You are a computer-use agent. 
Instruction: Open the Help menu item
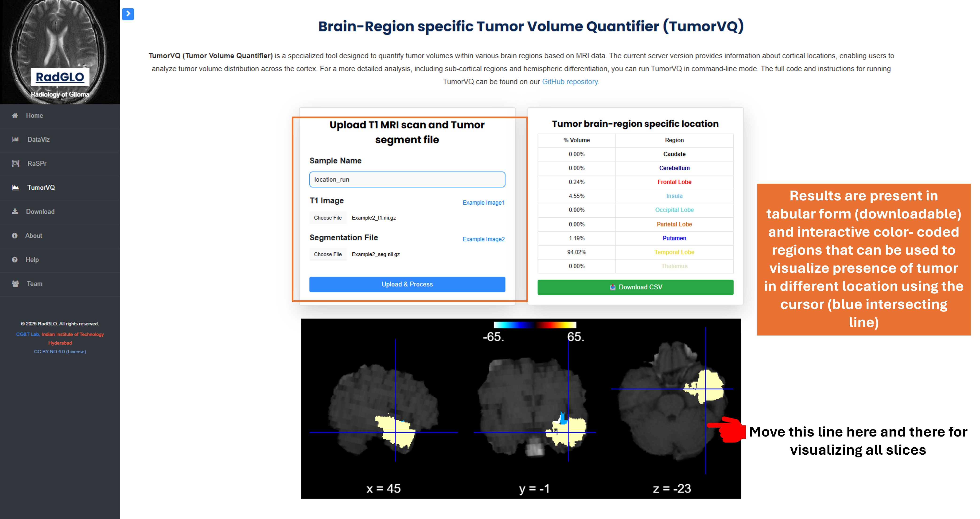[x=60, y=259]
